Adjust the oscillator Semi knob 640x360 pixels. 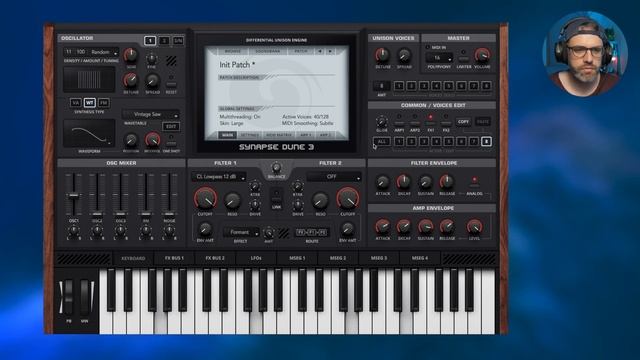click(131, 55)
